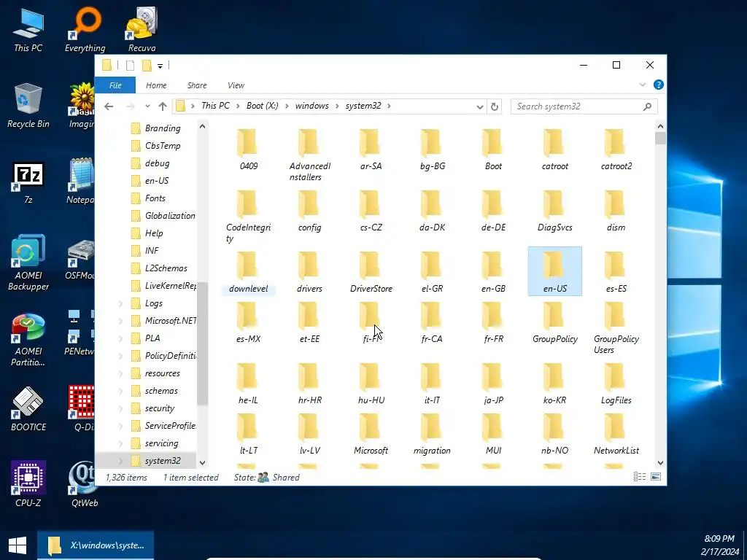The height and width of the screenshot is (560, 747).
Task: Launch AOMEI Partition Assistant shortcut
Action: [x=28, y=339]
